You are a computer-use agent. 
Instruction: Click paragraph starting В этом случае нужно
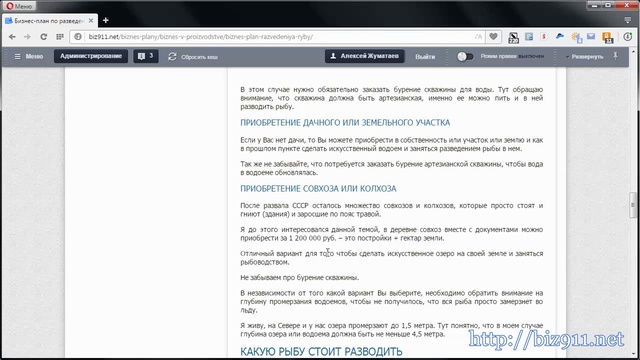click(x=391, y=98)
